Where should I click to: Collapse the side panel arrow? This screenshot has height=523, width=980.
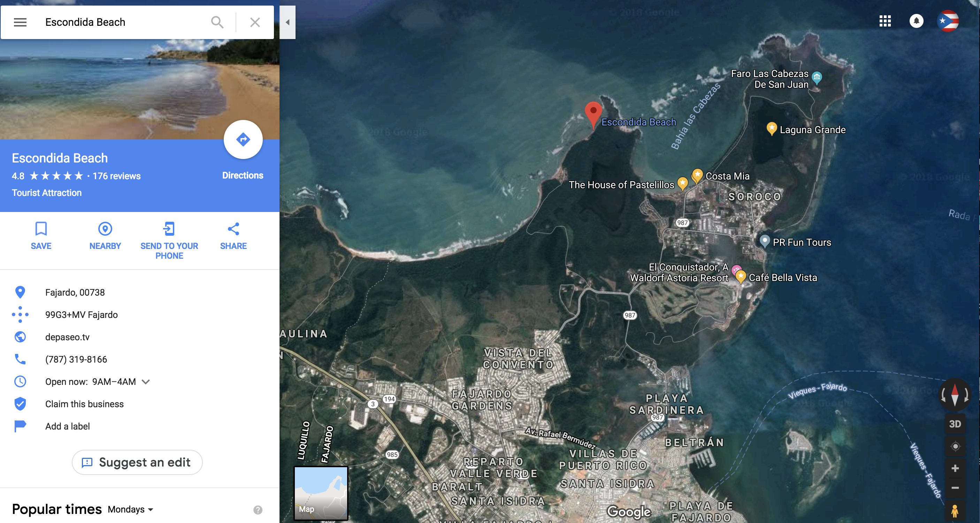click(x=288, y=22)
